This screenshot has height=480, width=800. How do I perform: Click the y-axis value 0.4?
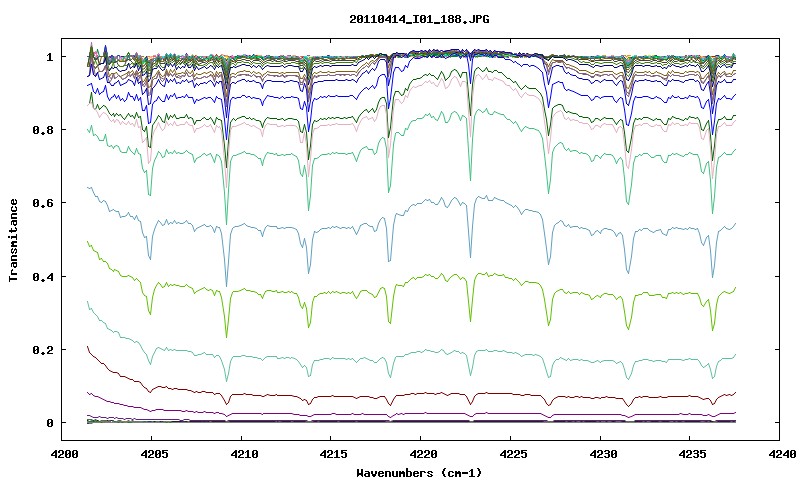pyautogui.click(x=43, y=276)
